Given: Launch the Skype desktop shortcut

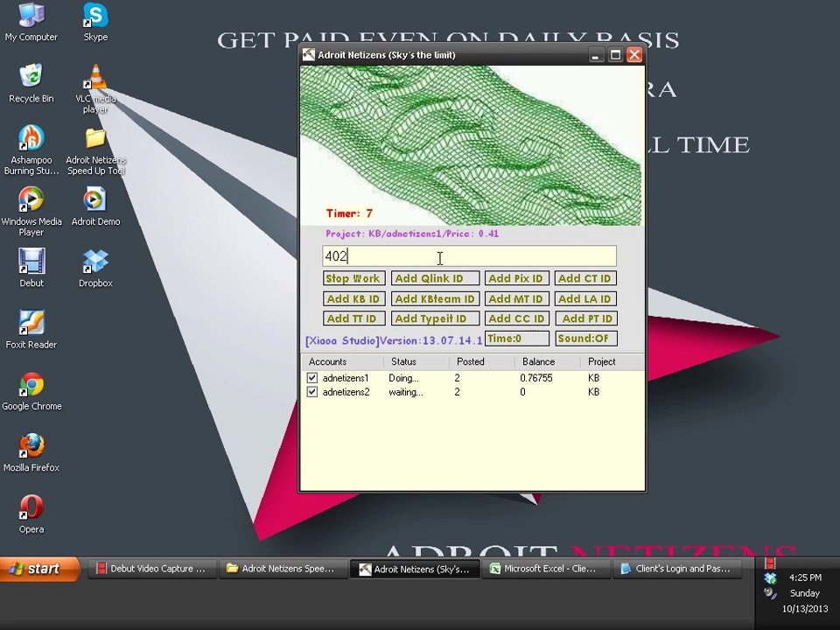Looking at the screenshot, I should [95, 21].
